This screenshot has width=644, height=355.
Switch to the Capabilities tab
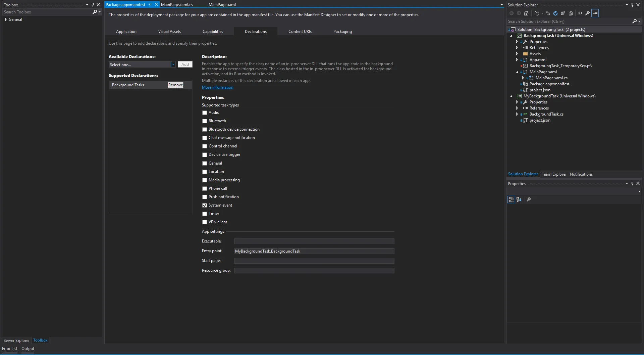point(213,32)
